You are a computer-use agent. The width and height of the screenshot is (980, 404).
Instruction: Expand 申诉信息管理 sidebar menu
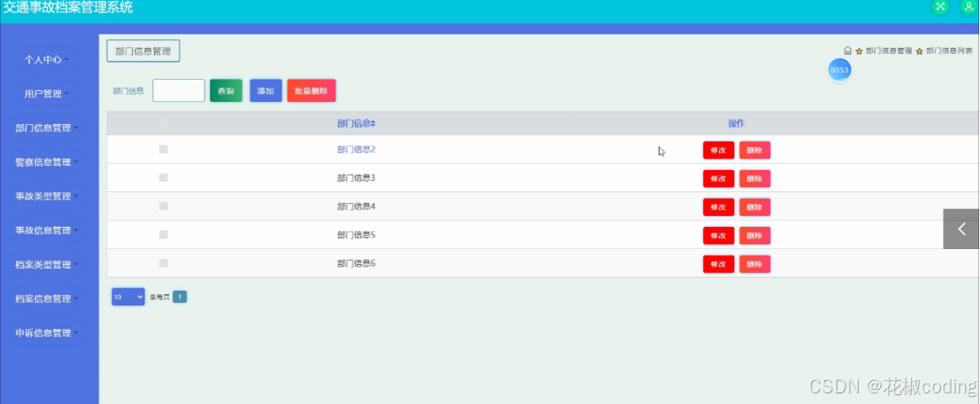click(x=47, y=333)
